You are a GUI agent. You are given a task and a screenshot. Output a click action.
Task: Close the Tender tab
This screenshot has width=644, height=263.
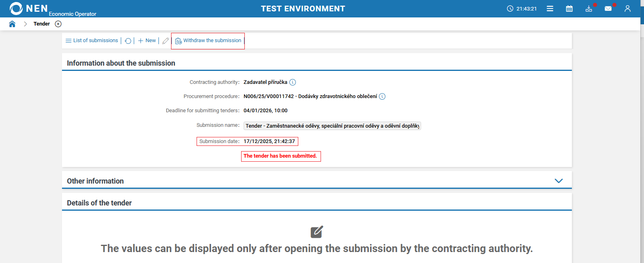click(x=58, y=24)
